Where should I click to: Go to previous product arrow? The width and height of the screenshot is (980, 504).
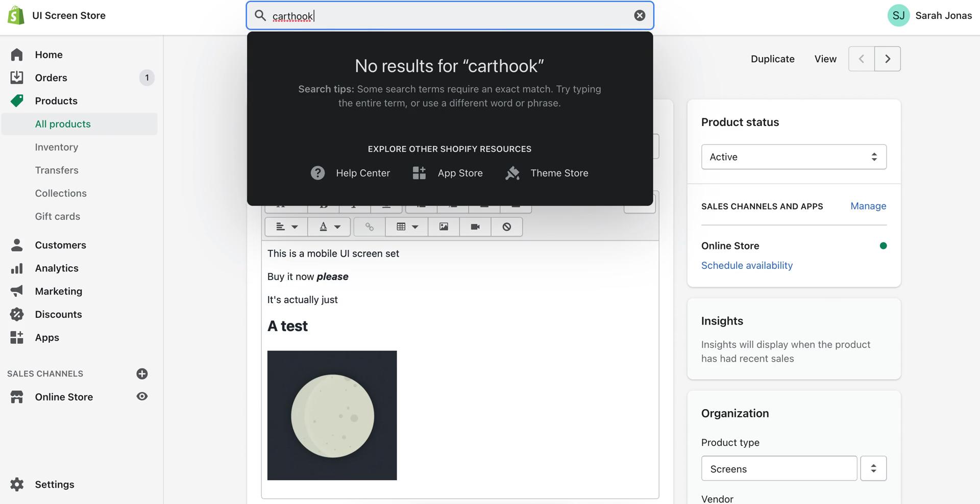(862, 59)
